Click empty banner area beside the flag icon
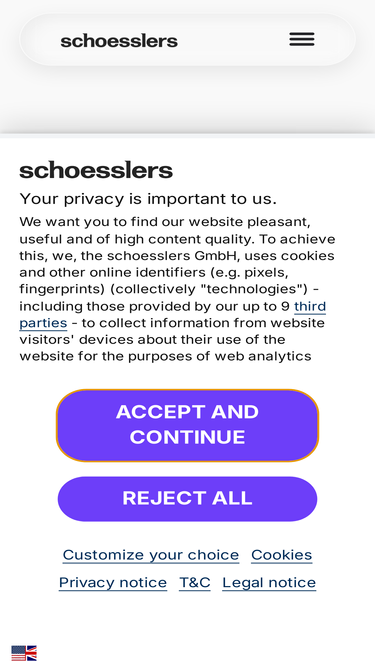The image size is (375, 667). point(204,653)
